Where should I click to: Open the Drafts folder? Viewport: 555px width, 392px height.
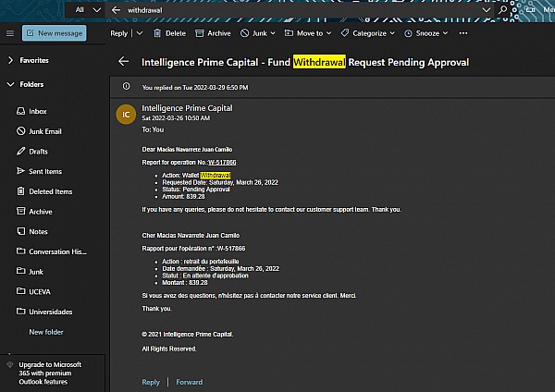(32, 152)
